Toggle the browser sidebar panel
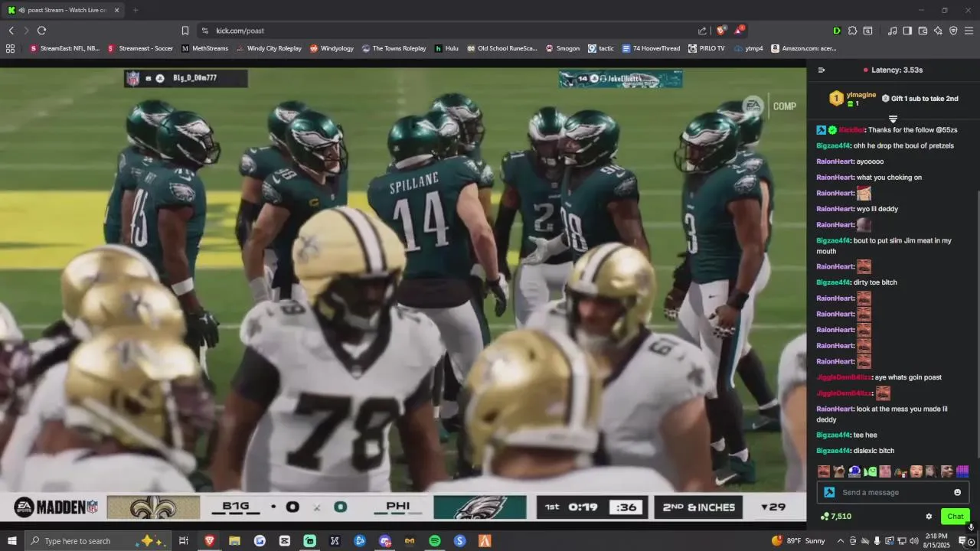 907,31
